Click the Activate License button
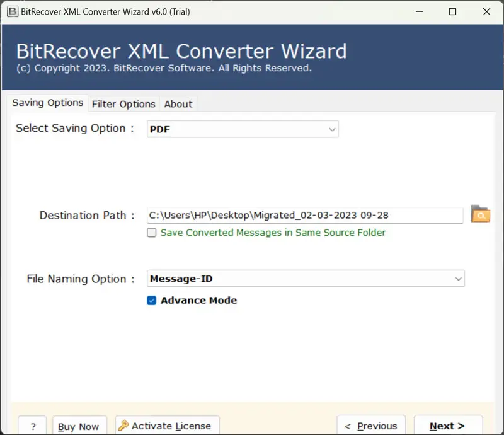The width and height of the screenshot is (504, 435). tap(167, 426)
